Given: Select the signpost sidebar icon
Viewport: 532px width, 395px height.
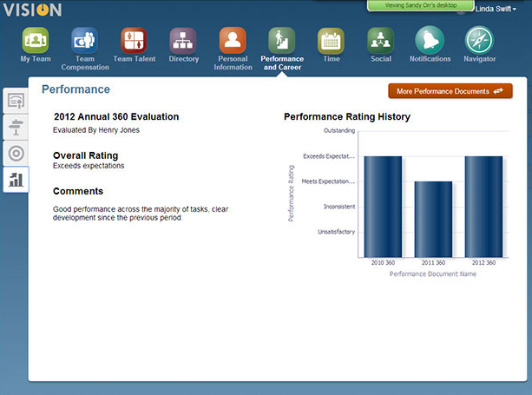Looking at the screenshot, I should (x=16, y=128).
